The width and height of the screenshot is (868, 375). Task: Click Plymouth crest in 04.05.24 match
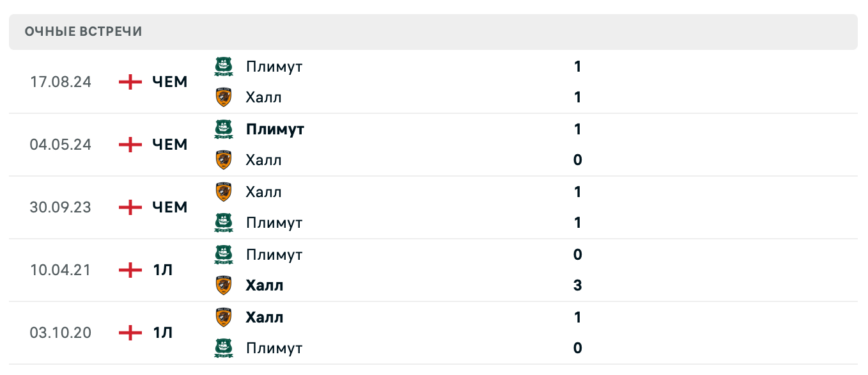(223, 129)
